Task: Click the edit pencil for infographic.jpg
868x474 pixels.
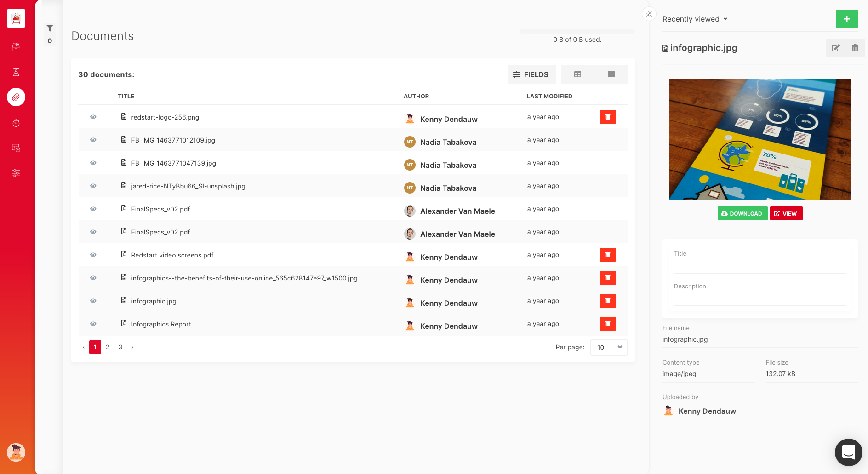Action: tap(835, 48)
